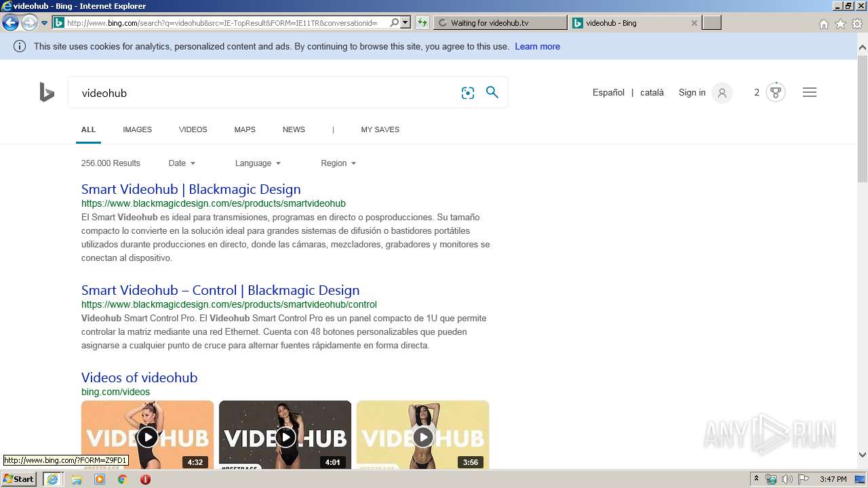This screenshot has width=868, height=488.
Task: Select the ALL results tab
Action: [x=88, y=129]
